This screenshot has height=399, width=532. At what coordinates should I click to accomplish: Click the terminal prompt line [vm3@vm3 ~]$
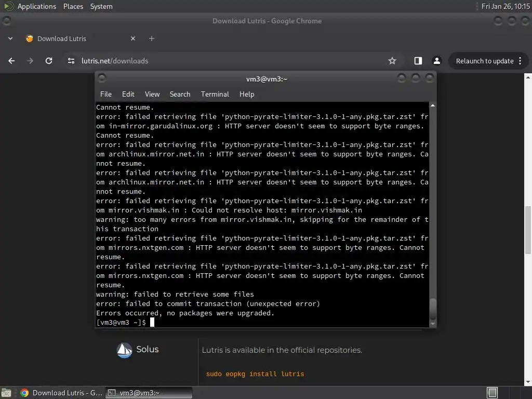(121, 322)
